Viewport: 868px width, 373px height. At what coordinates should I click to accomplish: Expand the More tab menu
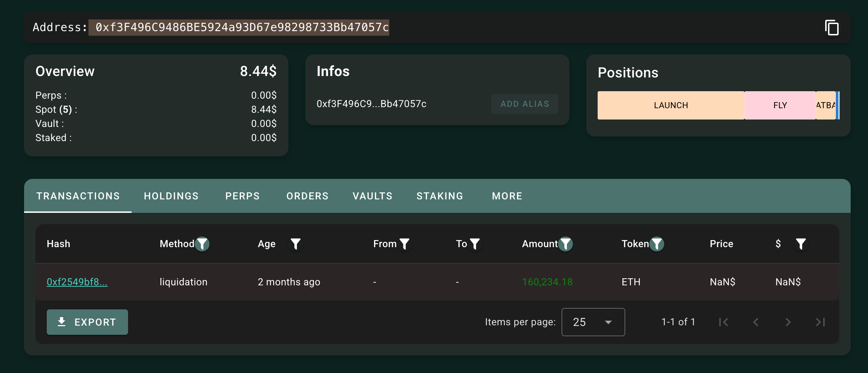(x=507, y=196)
